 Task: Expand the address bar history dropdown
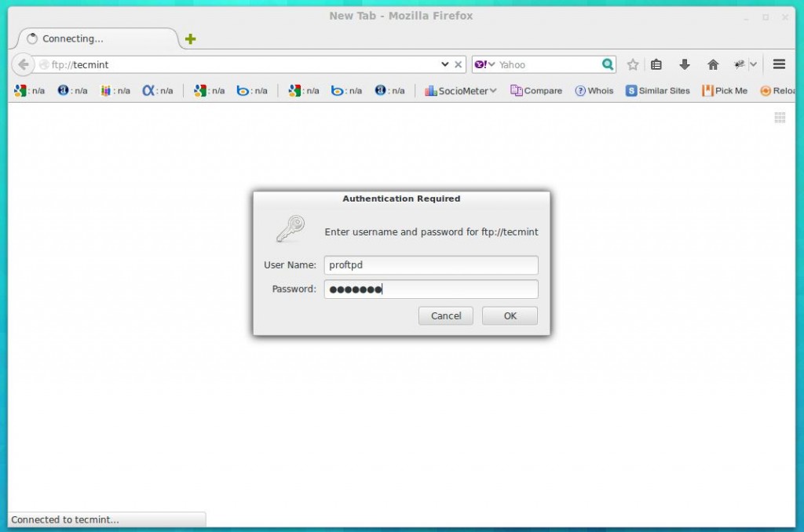coord(446,64)
